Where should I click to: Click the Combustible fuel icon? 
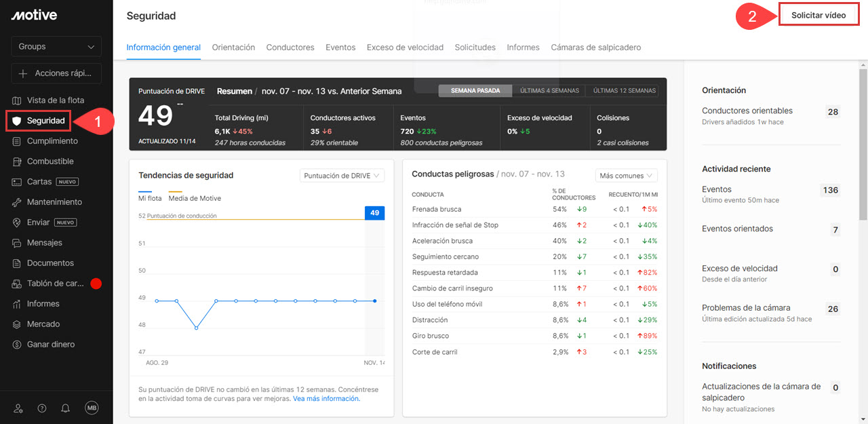(18, 161)
